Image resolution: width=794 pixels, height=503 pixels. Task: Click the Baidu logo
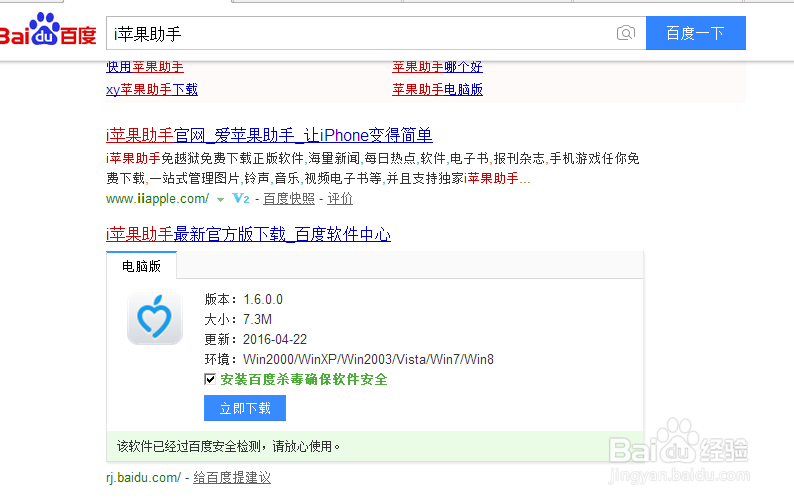48,29
